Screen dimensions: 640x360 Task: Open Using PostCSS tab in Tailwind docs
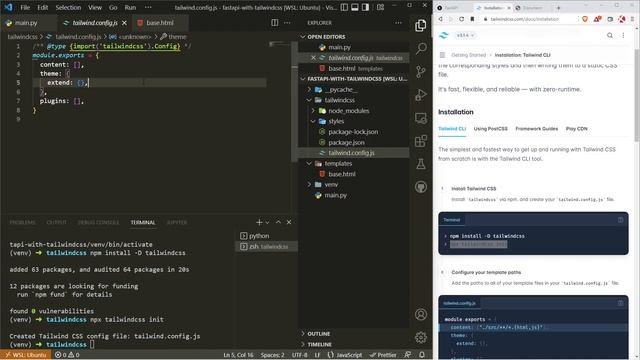(x=490, y=129)
